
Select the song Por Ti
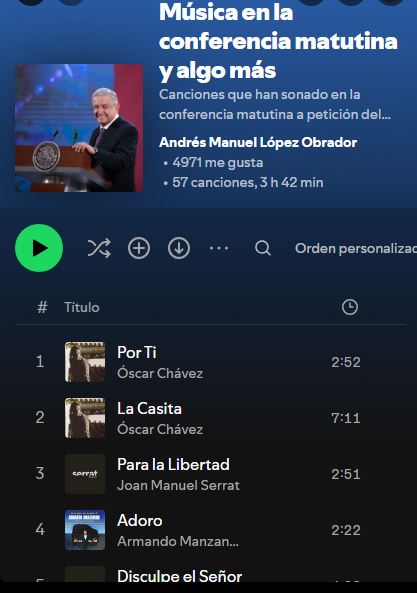136,352
